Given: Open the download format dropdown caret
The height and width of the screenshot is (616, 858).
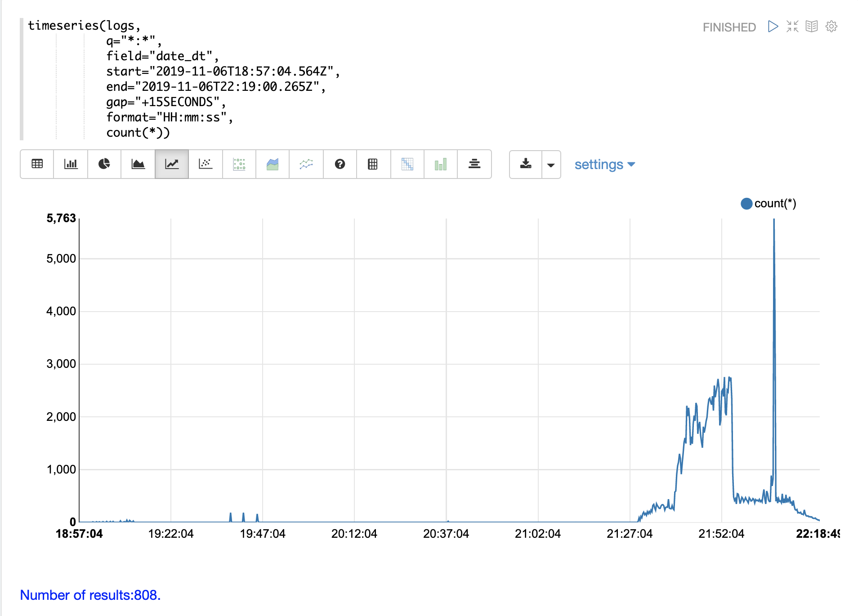Looking at the screenshot, I should pyautogui.click(x=551, y=165).
